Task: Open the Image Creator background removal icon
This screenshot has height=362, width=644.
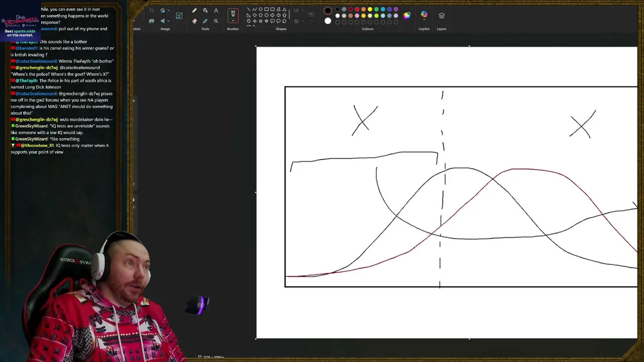Action: click(179, 16)
